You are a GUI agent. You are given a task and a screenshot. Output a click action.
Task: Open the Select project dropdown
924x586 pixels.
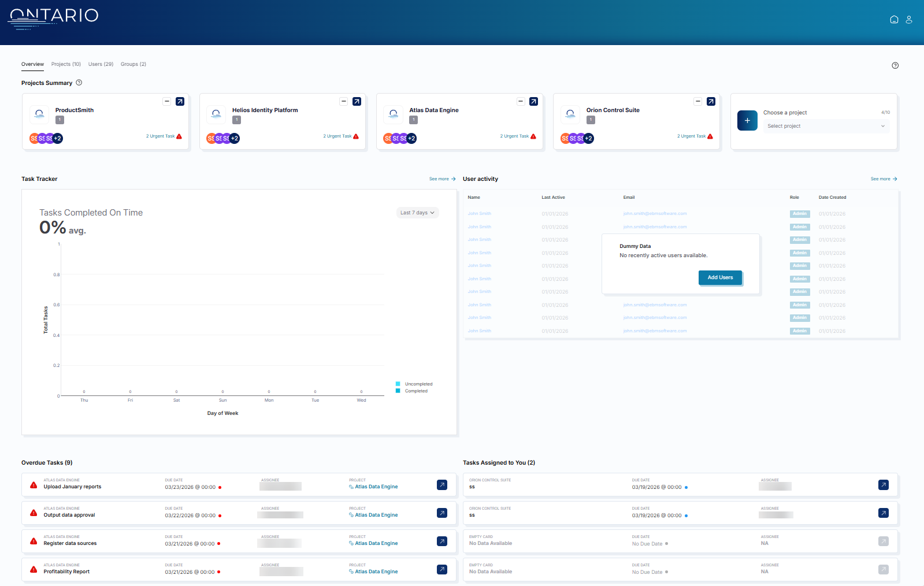pyautogui.click(x=826, y=126)
